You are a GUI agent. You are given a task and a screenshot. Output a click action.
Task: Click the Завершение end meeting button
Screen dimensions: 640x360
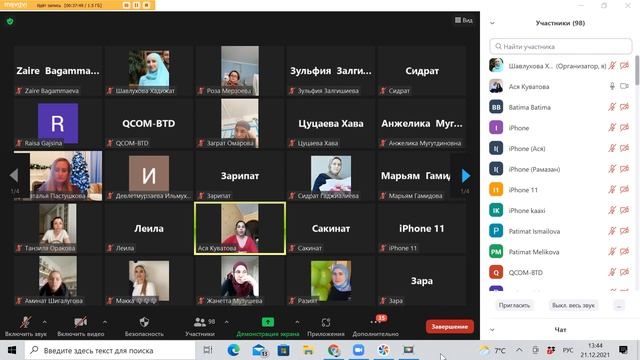tap(449, 327)
